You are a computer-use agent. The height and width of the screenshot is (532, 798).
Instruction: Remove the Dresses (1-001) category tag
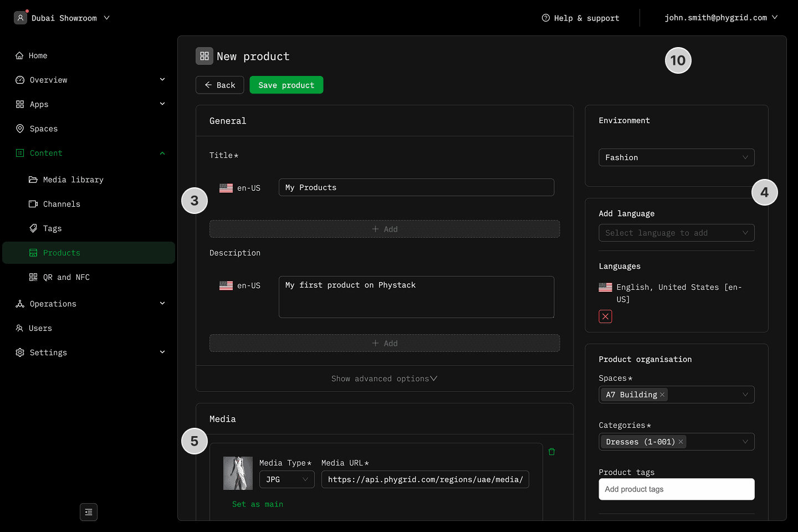[x=681, y=442]
